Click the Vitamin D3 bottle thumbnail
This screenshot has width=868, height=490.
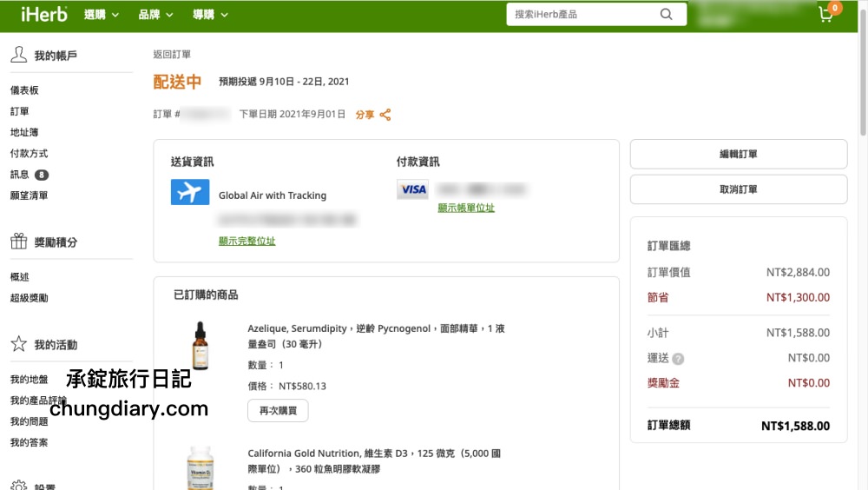click(x=201, y=468)
